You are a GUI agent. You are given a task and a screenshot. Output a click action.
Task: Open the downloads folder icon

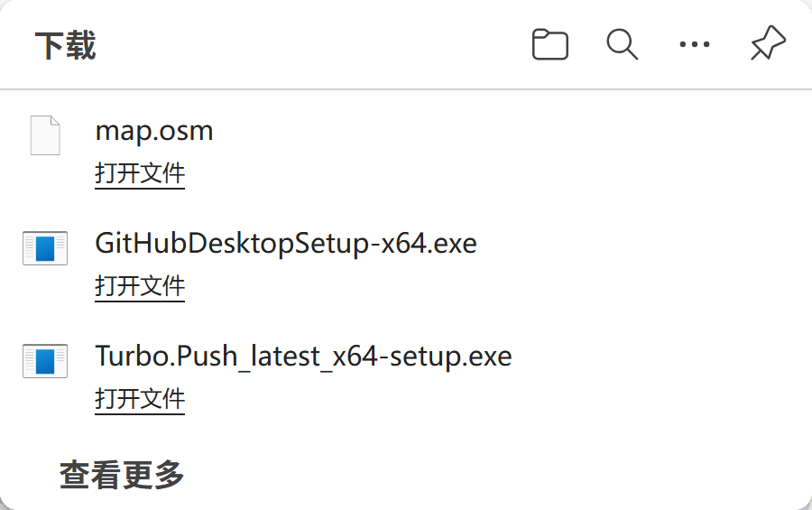pos(549,44)
